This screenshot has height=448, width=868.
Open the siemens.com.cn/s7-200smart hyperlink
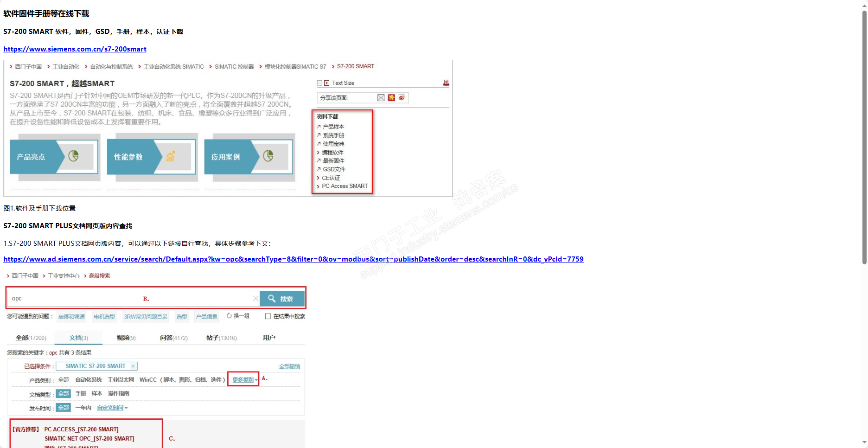point(75,49)
